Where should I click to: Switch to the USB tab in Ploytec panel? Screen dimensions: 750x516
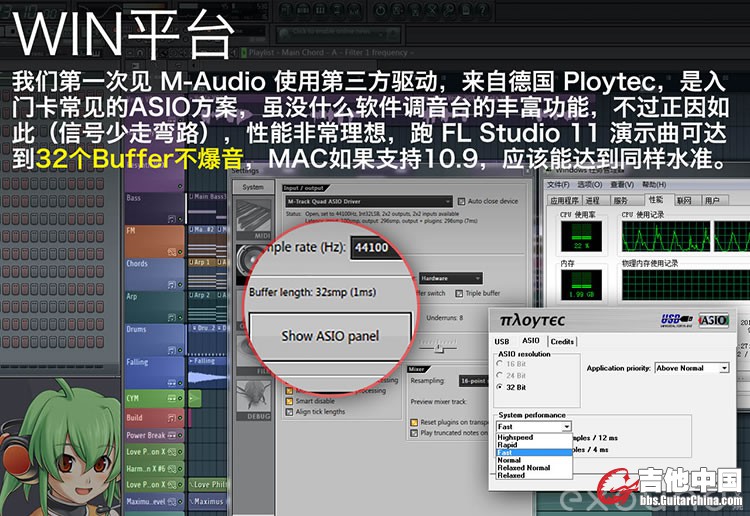pyautogui.click(x=502, y=341)
